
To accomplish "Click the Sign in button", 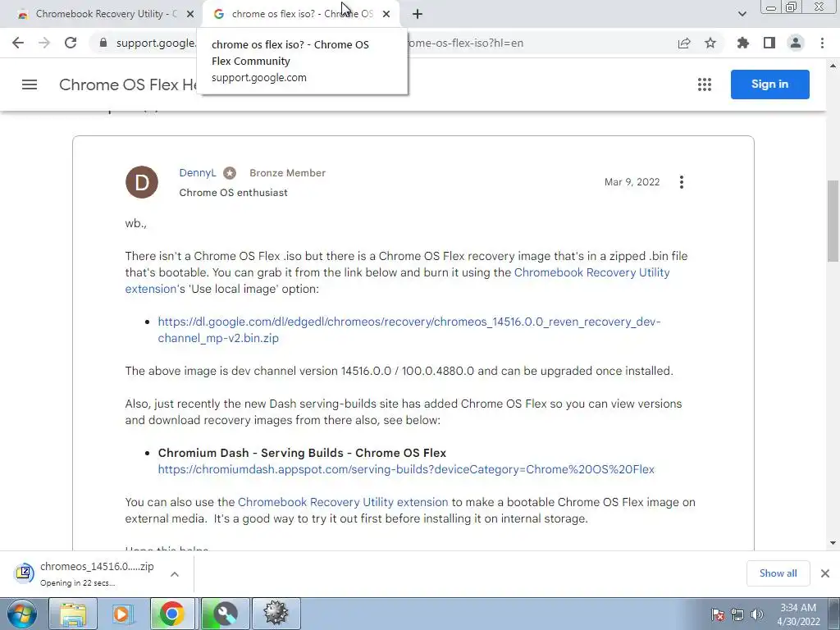I will (769, 84).
